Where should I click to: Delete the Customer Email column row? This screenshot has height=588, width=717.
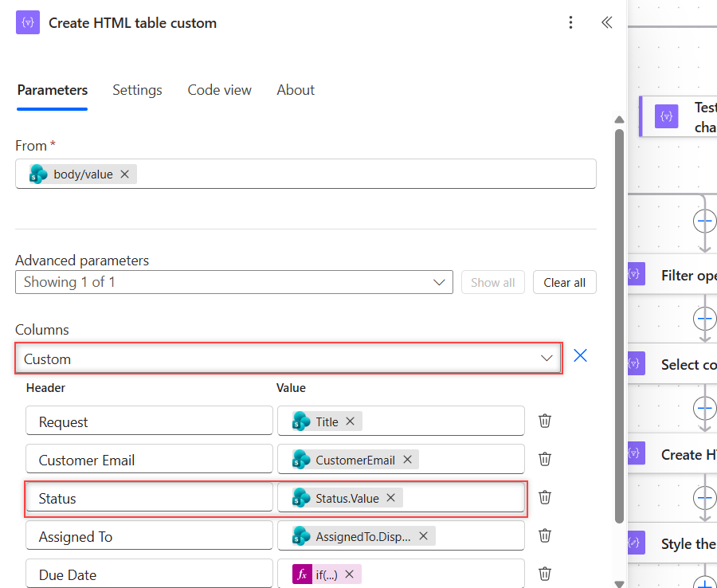point(545,459)
